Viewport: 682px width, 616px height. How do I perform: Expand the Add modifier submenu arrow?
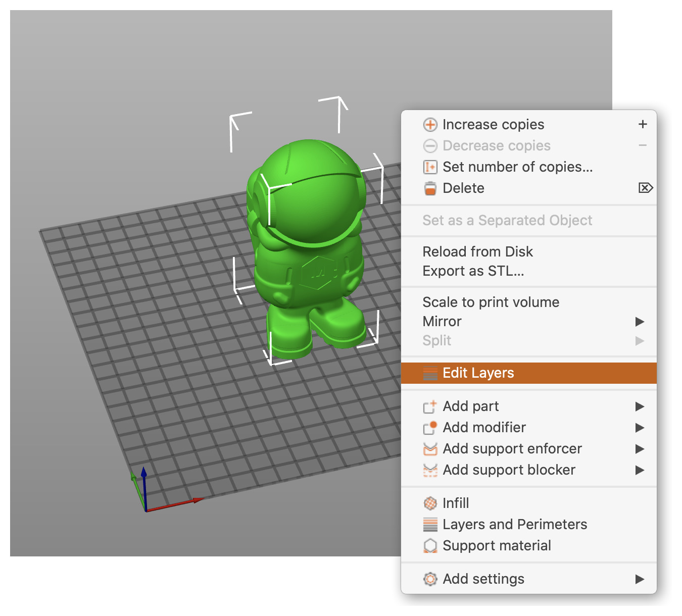pos(640,428)
